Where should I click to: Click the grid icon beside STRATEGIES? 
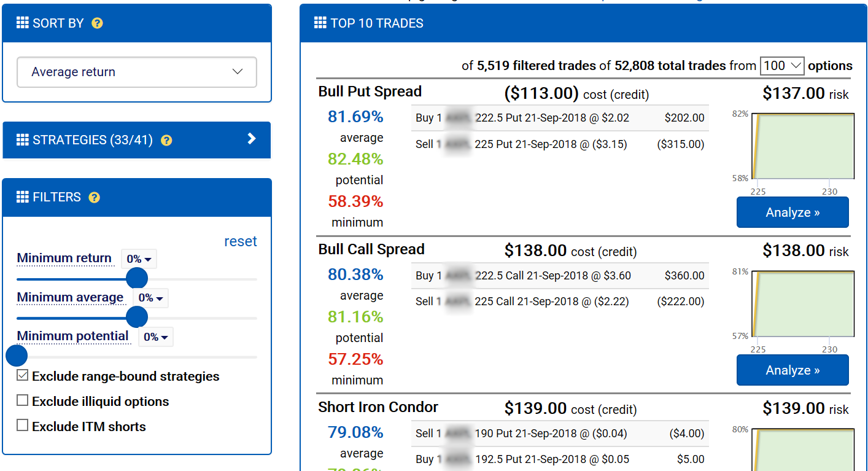tap(23, 140)
